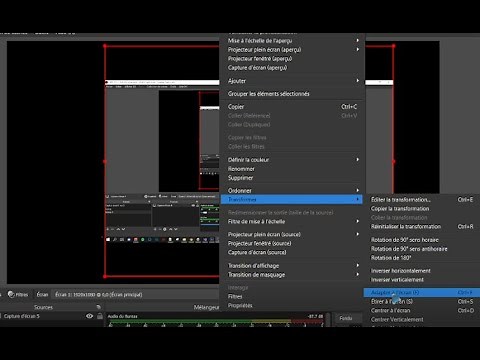Choose Supprimer in the context menu
480x360 pixels.
tap(292, 178)
